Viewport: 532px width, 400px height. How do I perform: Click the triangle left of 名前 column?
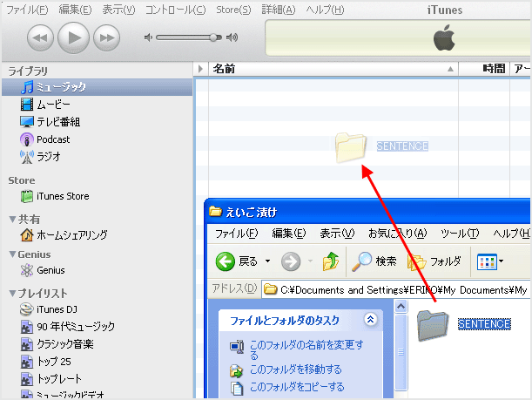200,69
